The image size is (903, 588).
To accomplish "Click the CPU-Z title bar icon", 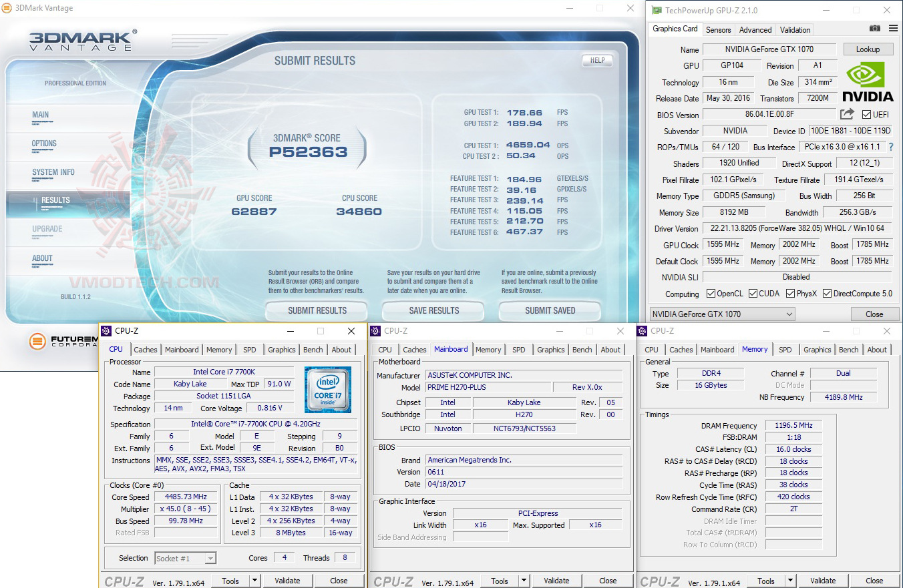I will (107, 330).
